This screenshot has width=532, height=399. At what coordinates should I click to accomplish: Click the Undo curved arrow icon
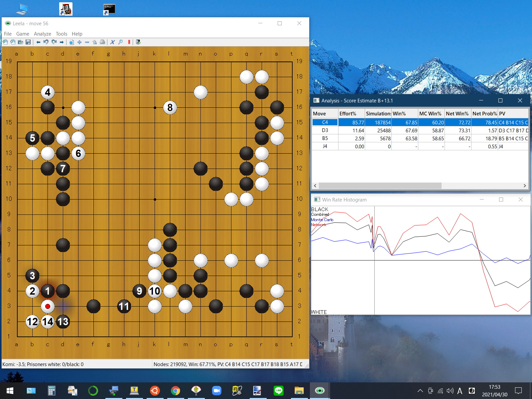[46, 42]
